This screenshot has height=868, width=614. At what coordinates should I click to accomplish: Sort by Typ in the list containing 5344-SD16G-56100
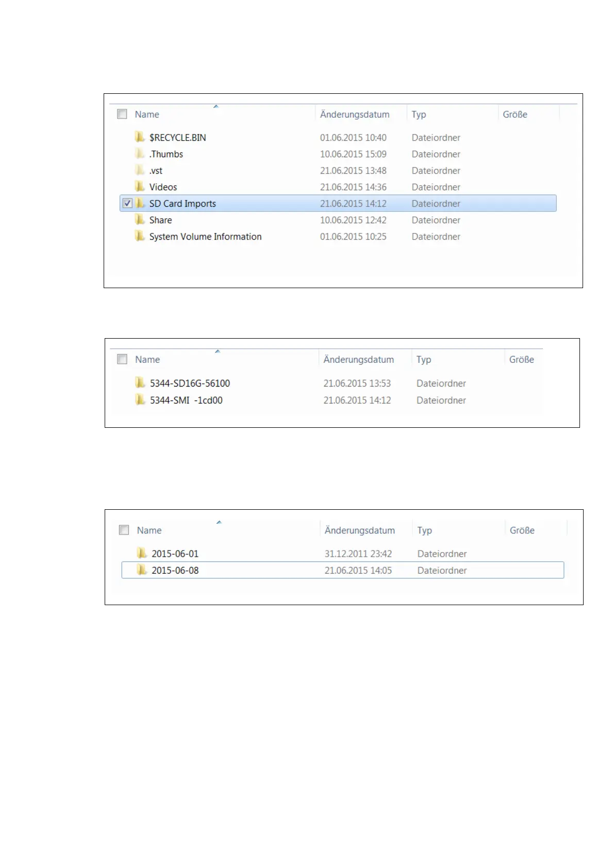coord(424,360)
